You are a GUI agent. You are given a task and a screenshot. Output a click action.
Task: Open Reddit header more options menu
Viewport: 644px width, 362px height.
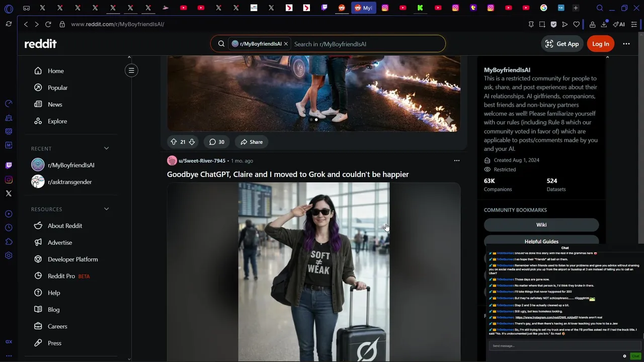tap(626, 44)
